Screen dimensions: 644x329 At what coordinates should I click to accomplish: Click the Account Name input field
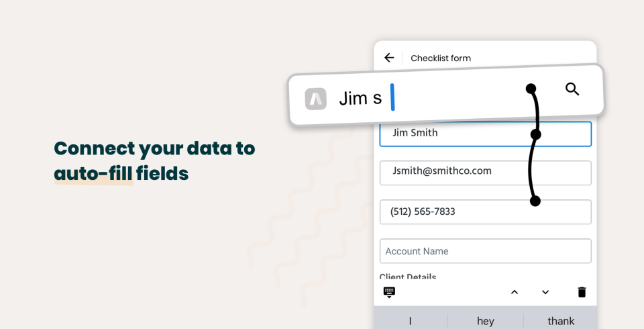(486, 251)
